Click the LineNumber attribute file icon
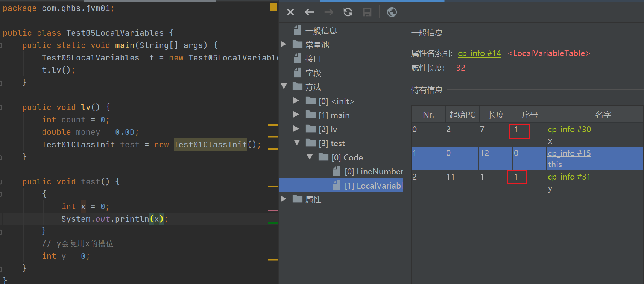This screenshot has width=644, height=284. [337, 171]
